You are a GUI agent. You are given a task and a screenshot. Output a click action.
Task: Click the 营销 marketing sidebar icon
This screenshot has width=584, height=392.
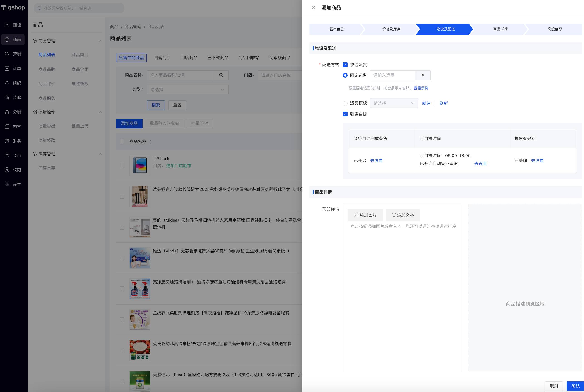tap(7, 54)
